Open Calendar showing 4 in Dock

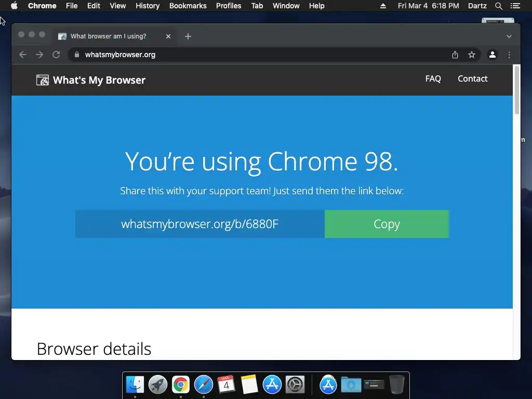(227, 385)
